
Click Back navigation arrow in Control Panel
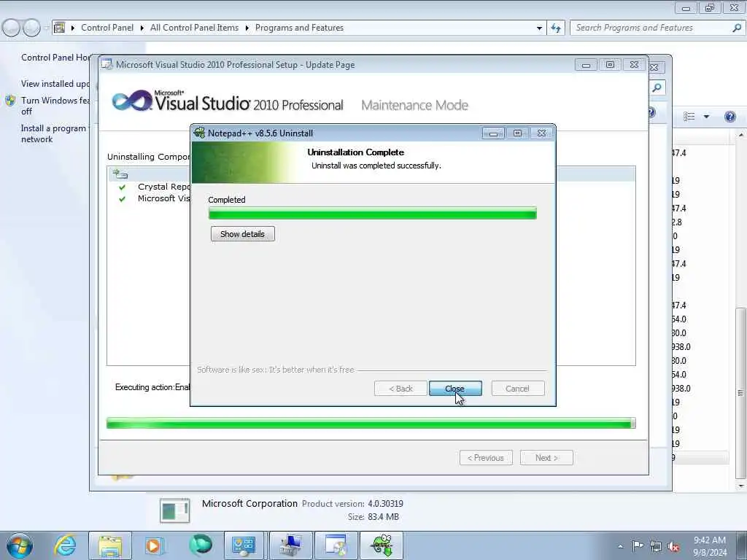pos(12,28)
